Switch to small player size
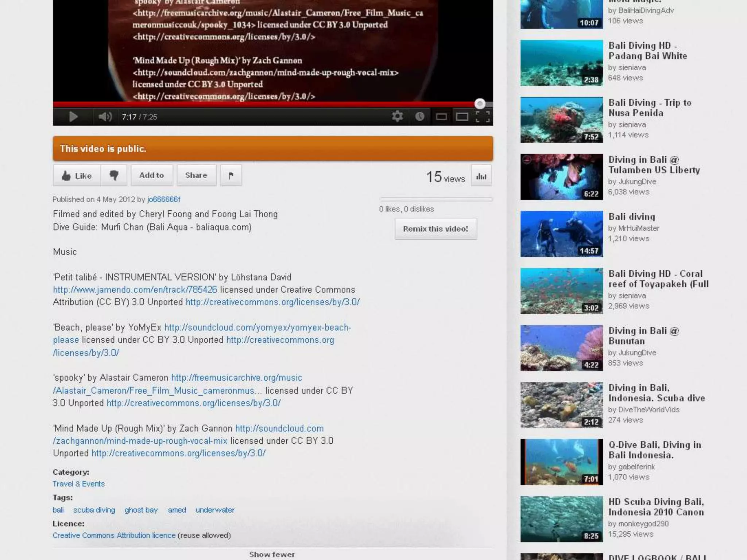 point(441,117)
